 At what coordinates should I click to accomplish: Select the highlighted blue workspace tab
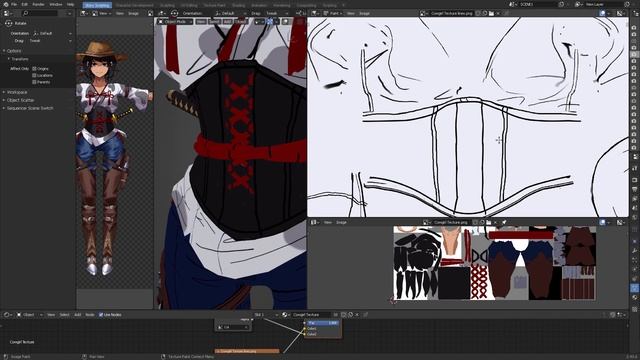(x=98, y=5)
